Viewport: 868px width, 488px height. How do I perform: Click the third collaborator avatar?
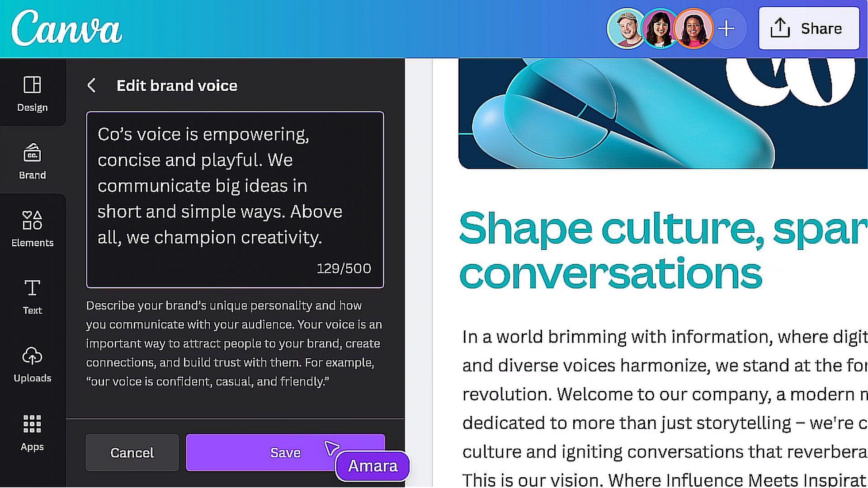pyautogui.click(x=693, y=28)
